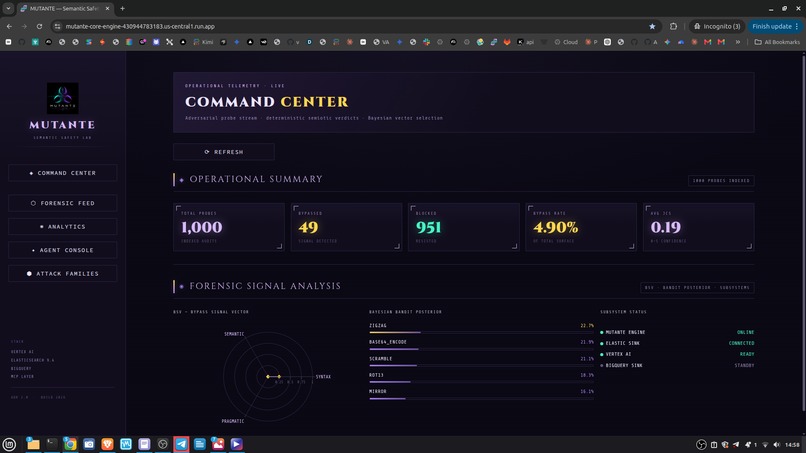806x453 pixels.
Task: Click the SCRAMBLE posterior bar
Action: pos(481,365)
